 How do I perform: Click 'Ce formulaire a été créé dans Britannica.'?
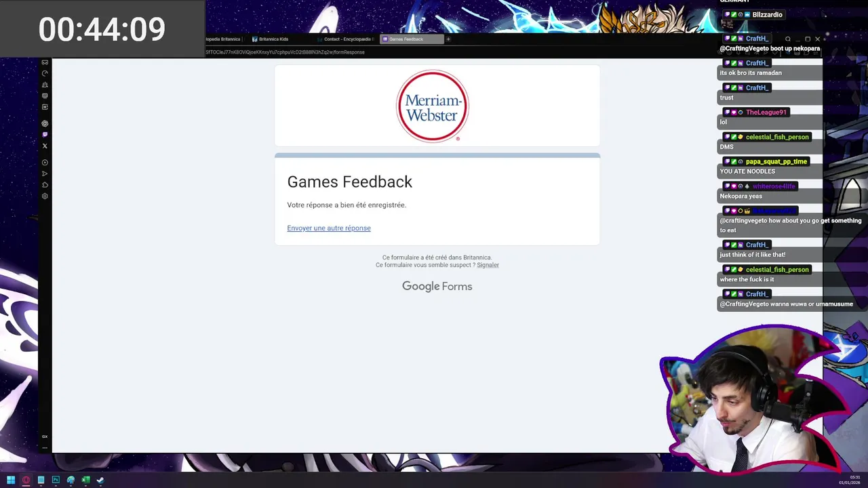pos(437,258)
